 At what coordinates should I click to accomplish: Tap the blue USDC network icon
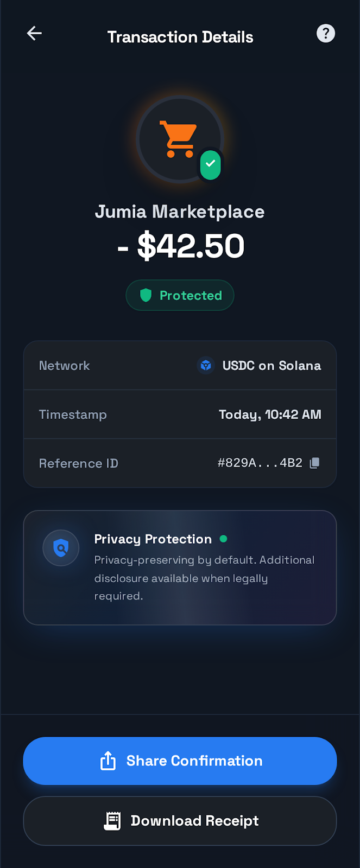click(206, 366)
